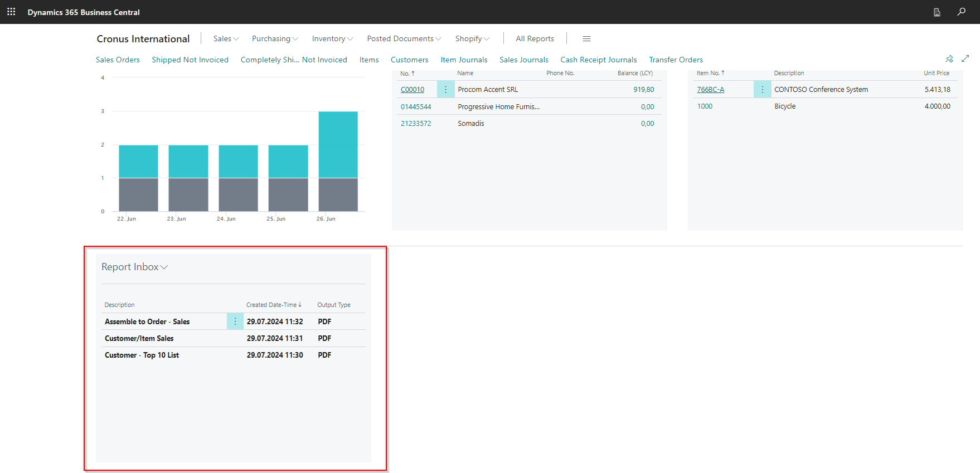Open Transfer Orders
The image size is (980, 473).
point(676,60)
